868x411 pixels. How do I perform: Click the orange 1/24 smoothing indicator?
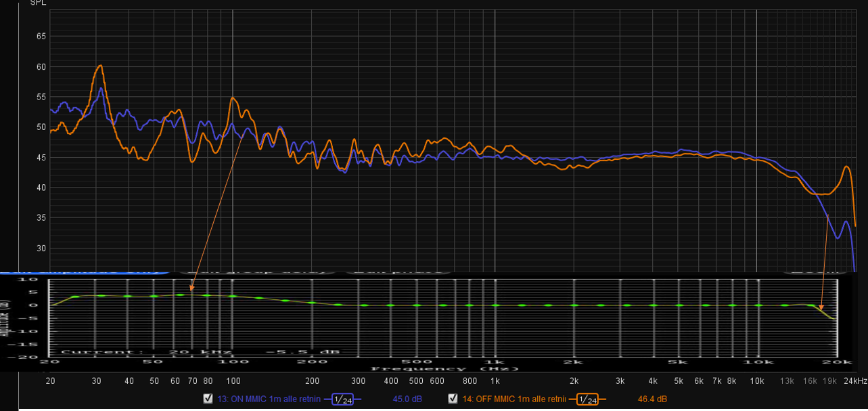coord(587,399)
